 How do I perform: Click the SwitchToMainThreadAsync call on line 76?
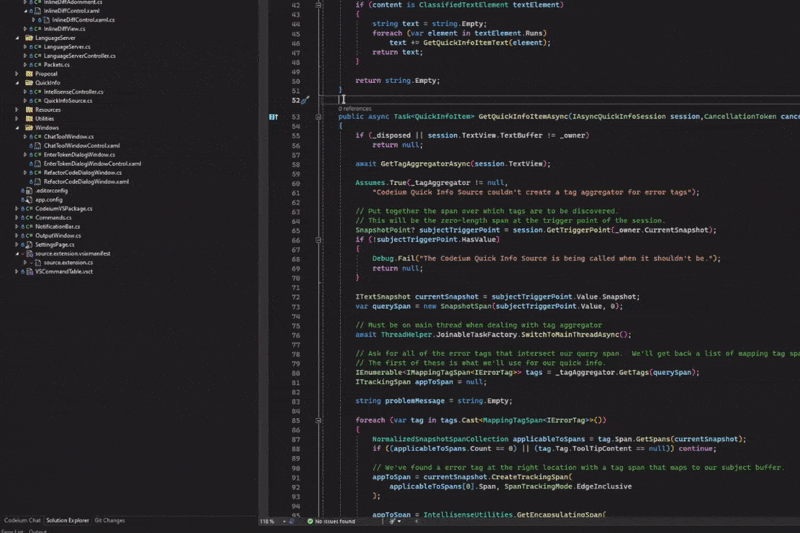coord(570,335)
